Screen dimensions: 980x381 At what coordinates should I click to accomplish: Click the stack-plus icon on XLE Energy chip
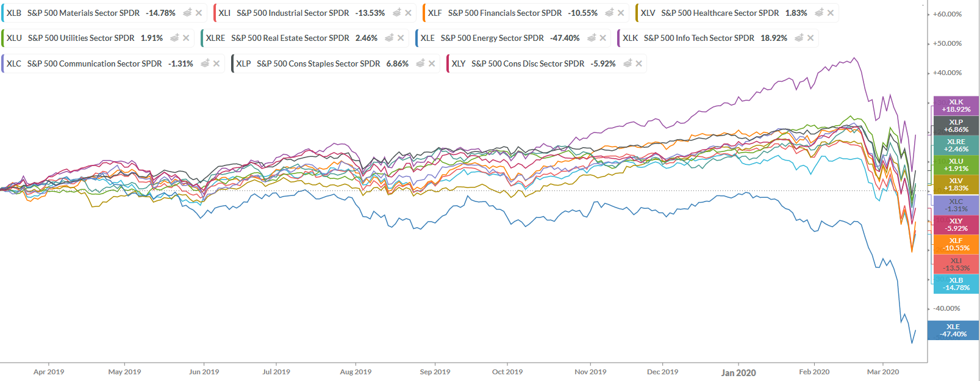point(592,38)
